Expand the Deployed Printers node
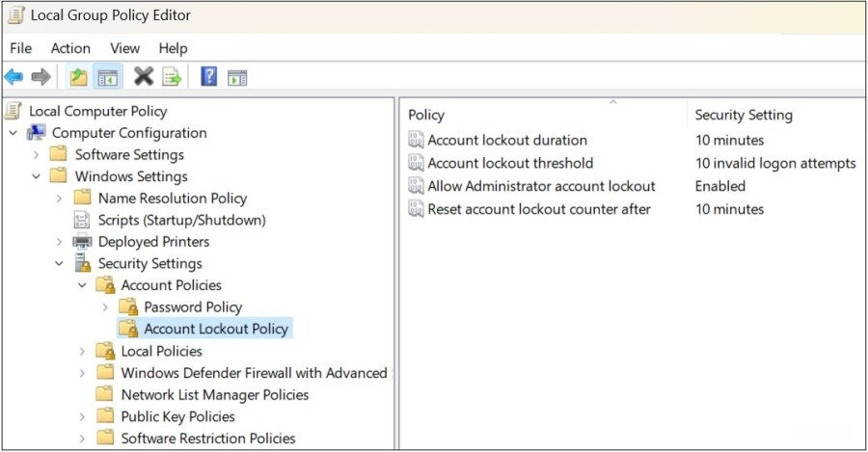The width and height of the screenshot is (868, 452). click(x=59, y=242)
